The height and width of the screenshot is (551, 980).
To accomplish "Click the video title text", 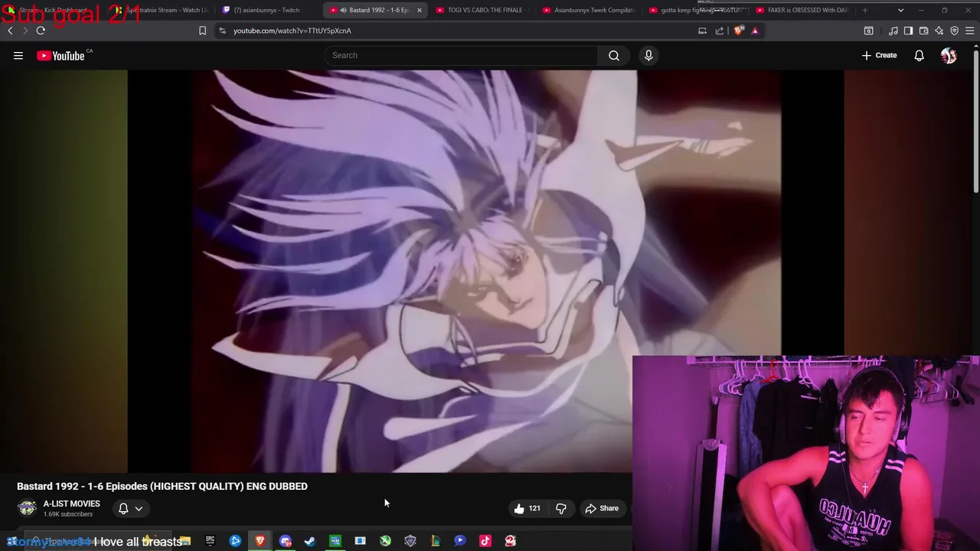I will [162, 486].
